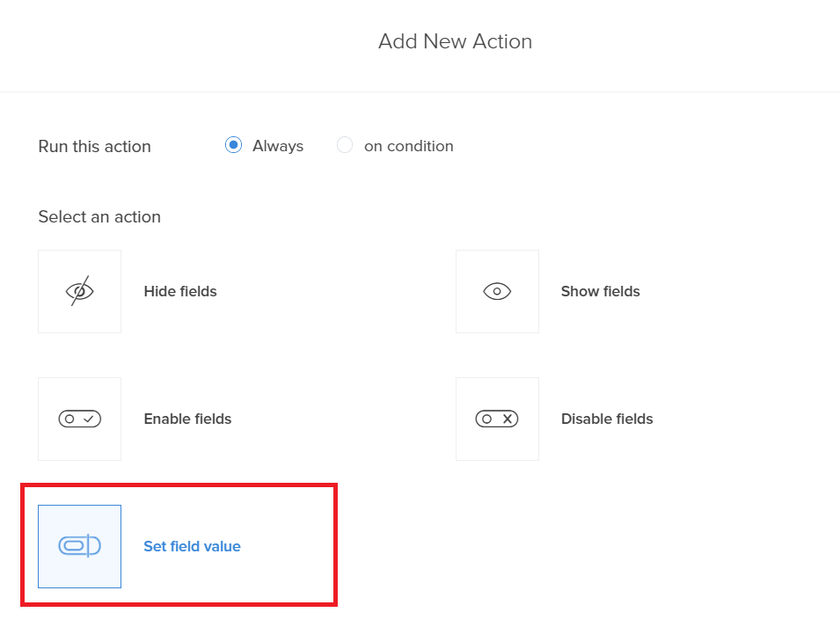The image size is (840, 627).
Task: Click the "on condition" option label
Action: [408, 146]
